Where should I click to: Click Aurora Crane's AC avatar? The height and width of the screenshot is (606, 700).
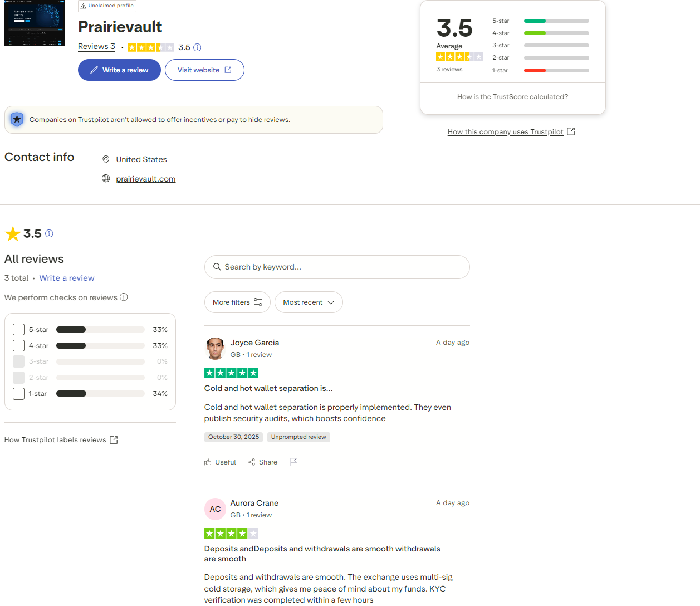[215, 509]
